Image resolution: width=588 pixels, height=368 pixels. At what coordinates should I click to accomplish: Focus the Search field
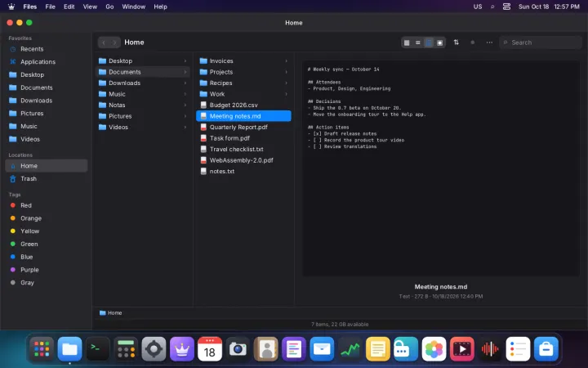click(x=541, y=43)
